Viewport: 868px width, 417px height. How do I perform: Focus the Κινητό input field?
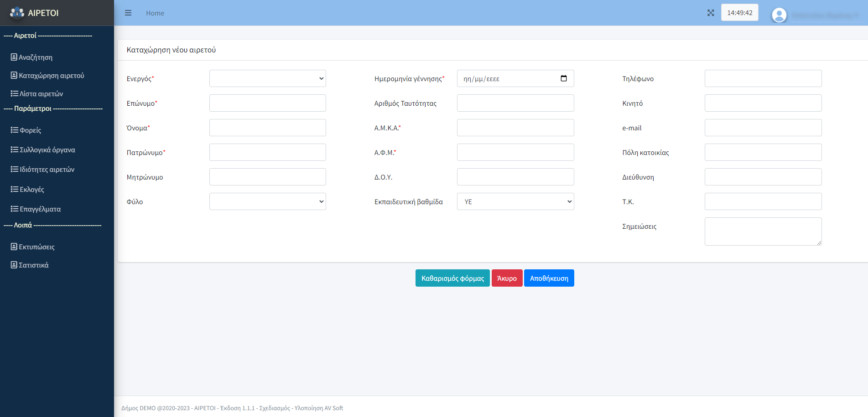click(763, 103)
